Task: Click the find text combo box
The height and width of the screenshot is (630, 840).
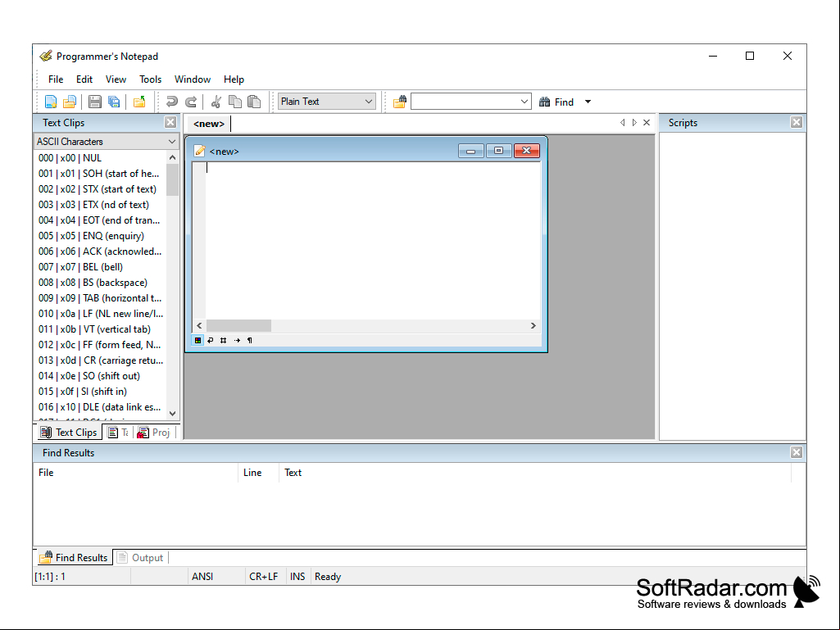Action: [x=471, y=102]
